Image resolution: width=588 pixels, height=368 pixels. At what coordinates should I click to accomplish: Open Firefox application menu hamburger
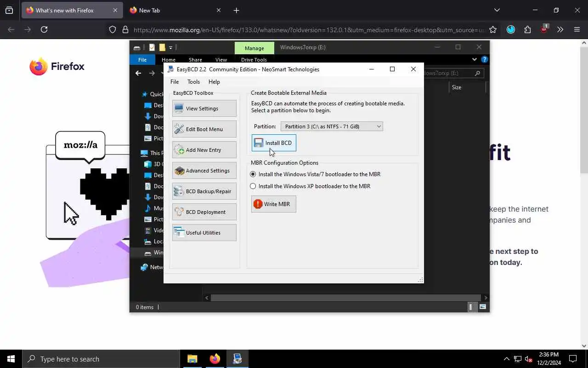[577, 29]
